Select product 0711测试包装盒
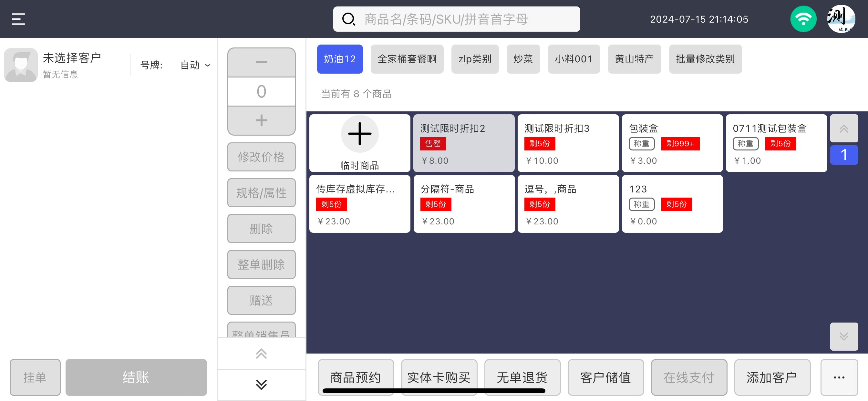868x401 pixels. (776, 143)
